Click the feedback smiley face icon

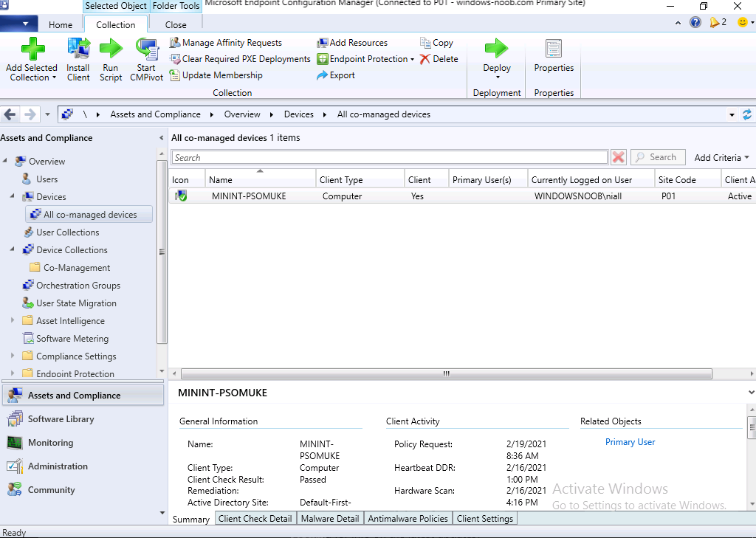click(743, 22)
